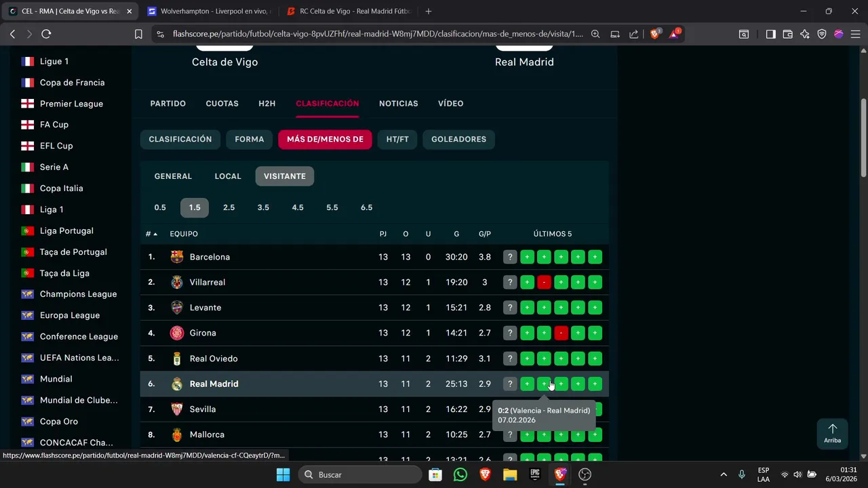Click Brave Shields lion icon in address bar

(x=654, y=34)
